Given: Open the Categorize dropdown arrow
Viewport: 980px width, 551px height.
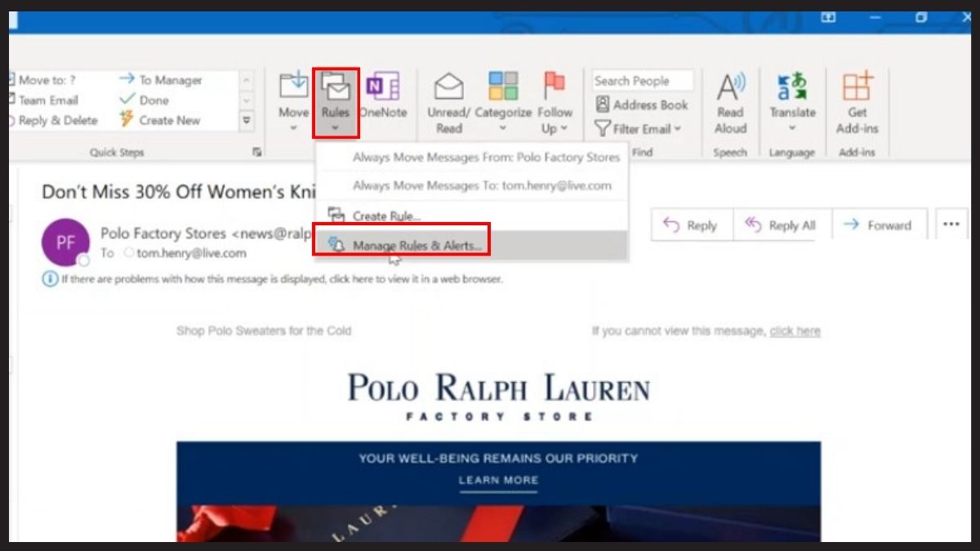Looking at the screenshot, I should pos(503,128).
